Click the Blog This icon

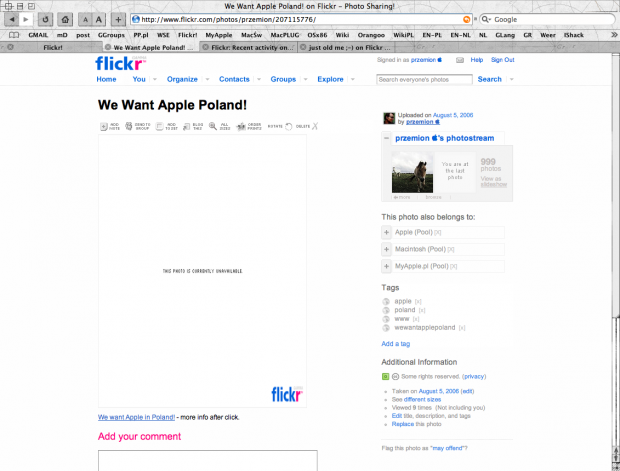(187, 127)
